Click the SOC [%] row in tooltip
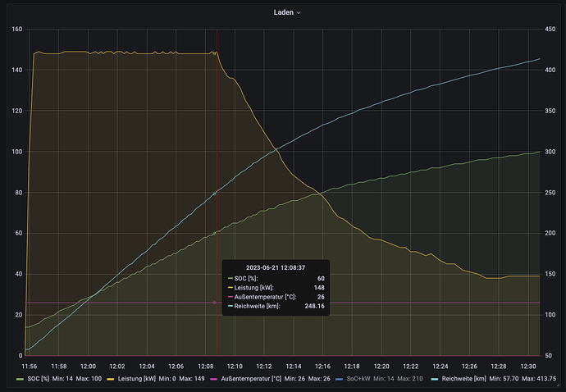 click(x=276, y=278)
